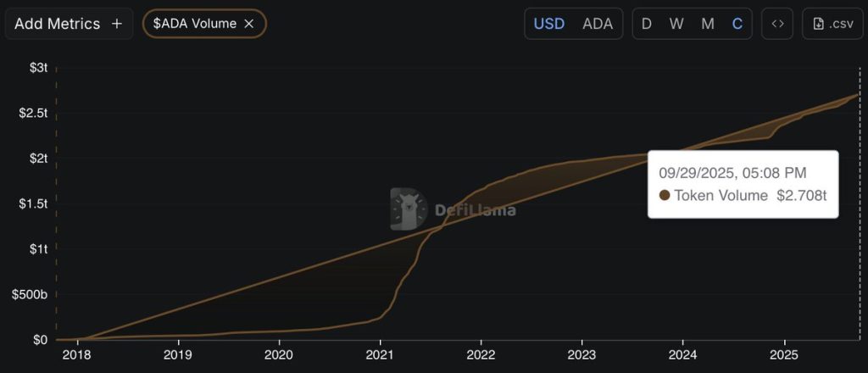Click the 2021 label on the x-axis

(x=380, y=354)
